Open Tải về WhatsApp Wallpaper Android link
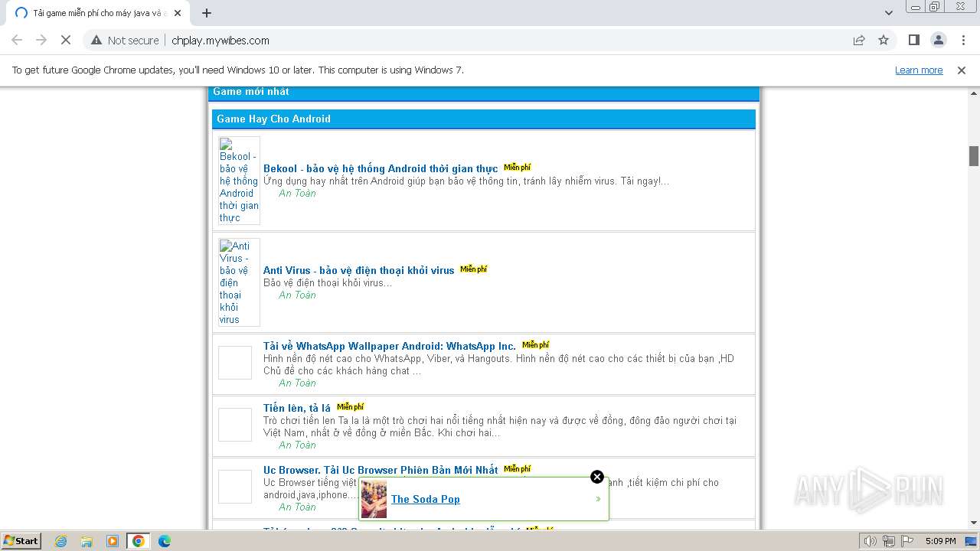Image resolution: width=980 pixels, height=551 pixels. [x=390, y=346]
